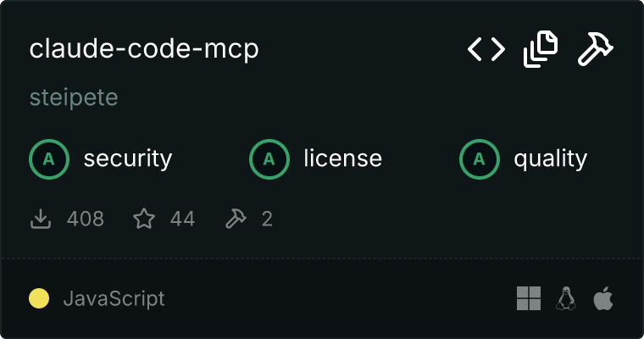
Task: Click the star outline icon
Action: tap(144, 218)
